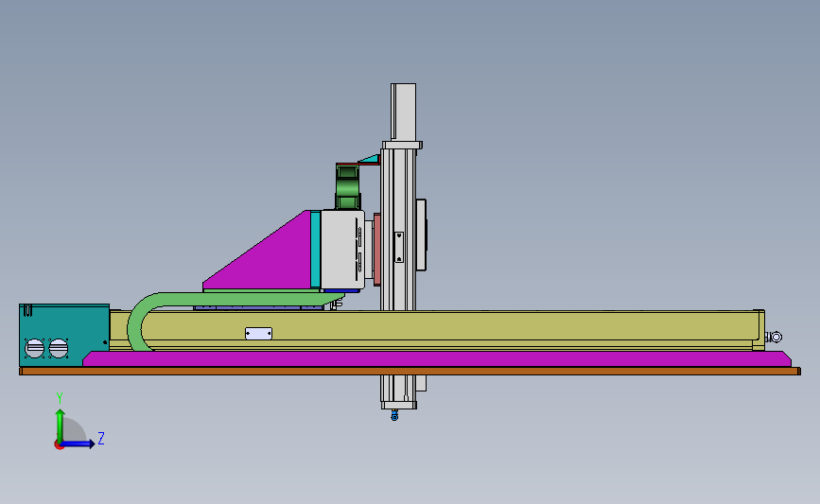
Task: Click the green Y axis of the triad
Action: tap(60, 426)
